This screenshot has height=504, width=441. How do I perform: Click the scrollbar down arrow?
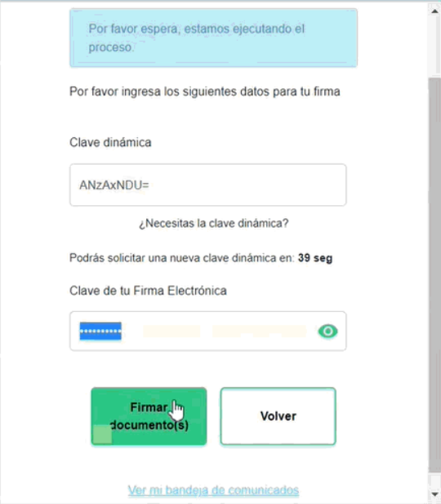click(434, 493)
